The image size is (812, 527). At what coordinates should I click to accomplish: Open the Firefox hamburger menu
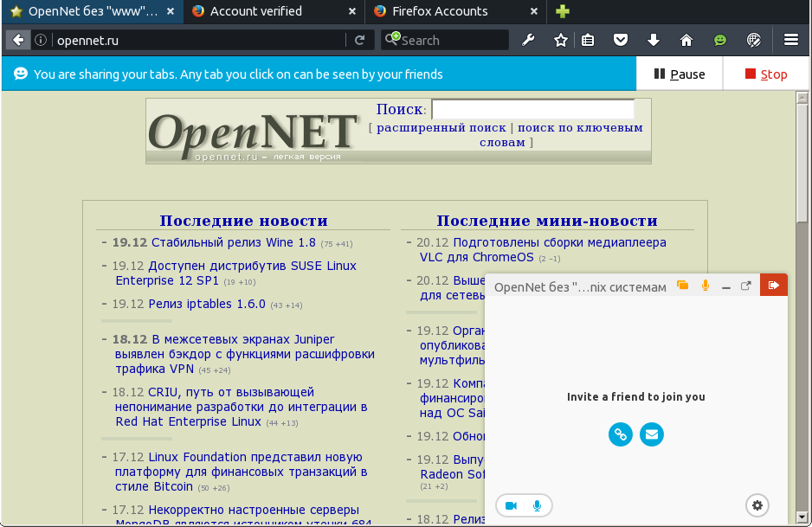pos(790,40)
